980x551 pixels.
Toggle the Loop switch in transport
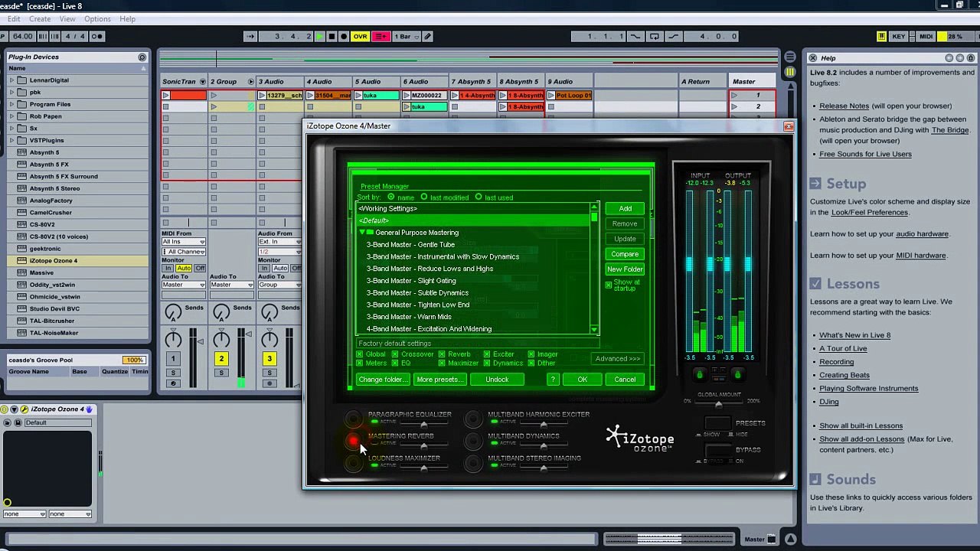point(655,36)
